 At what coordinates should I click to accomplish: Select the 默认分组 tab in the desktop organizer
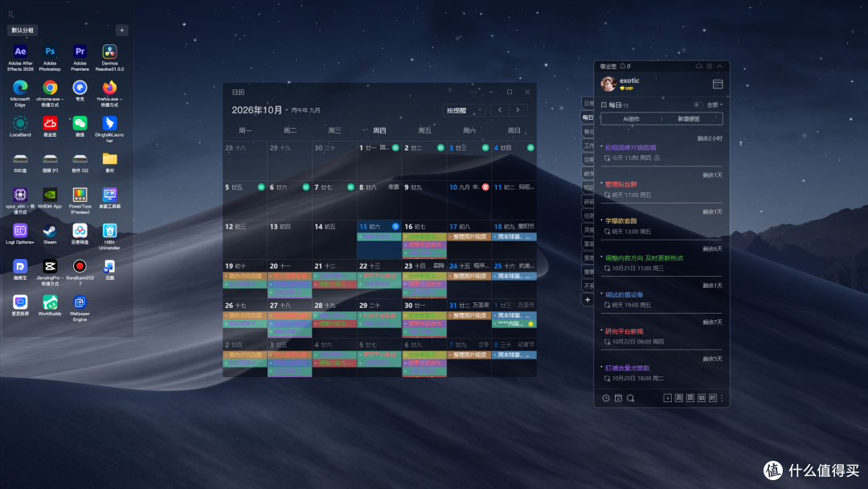click(x=23, y=31)
